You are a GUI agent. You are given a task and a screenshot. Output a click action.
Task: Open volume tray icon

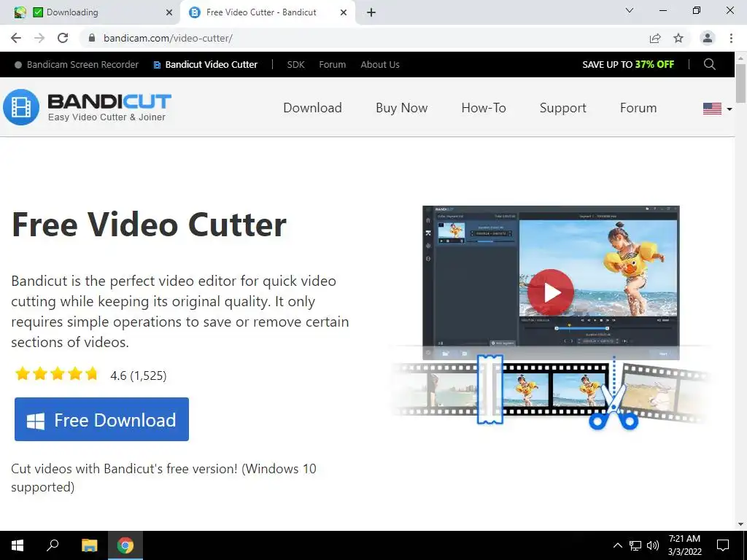[x=653, y=545]
